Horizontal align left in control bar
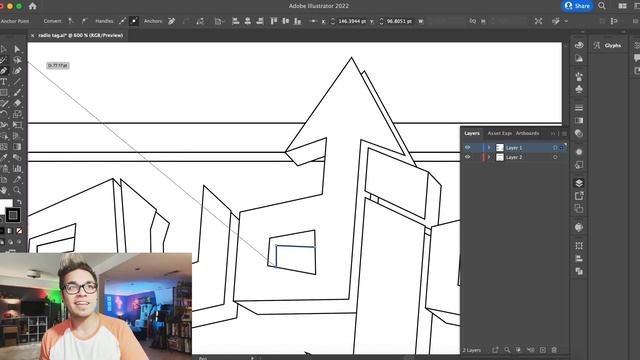The image size is (640, 360). pyautogui.click(x=236, y=21)
